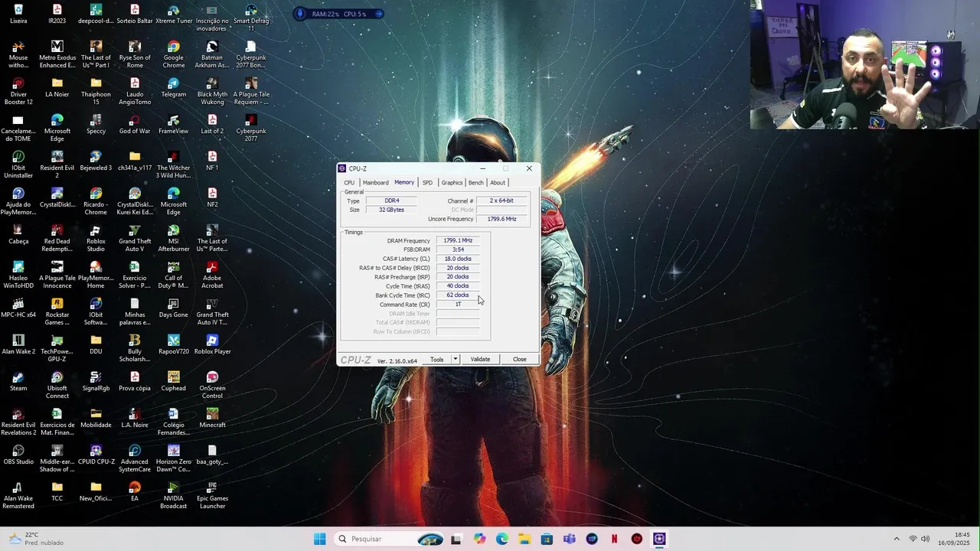This screenshot has height=551, width=980.
Task: Select the Epic Games Launcher icon
Action: 212,496
